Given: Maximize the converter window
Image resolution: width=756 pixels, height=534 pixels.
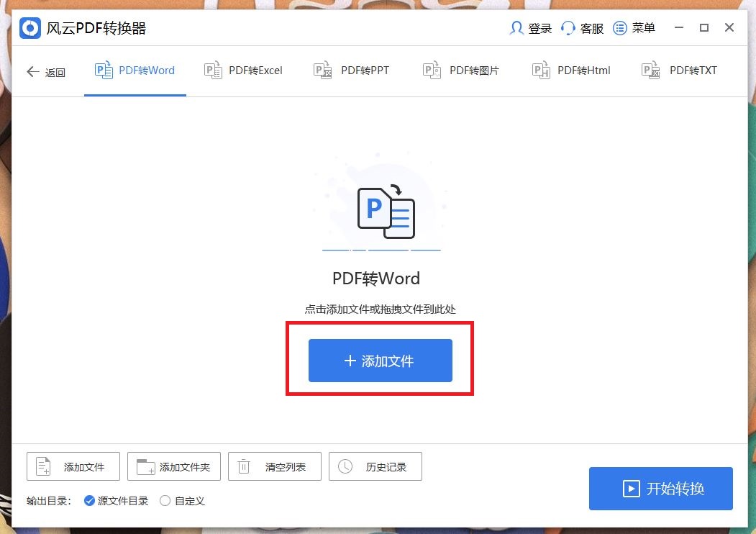Looking at the screenshot, I should pos(704,28).
